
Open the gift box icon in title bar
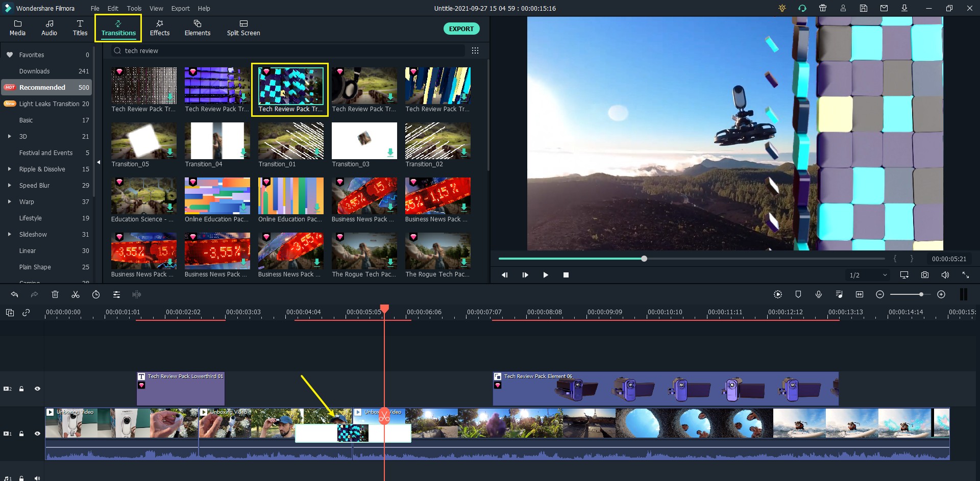(x=823, y=8)
